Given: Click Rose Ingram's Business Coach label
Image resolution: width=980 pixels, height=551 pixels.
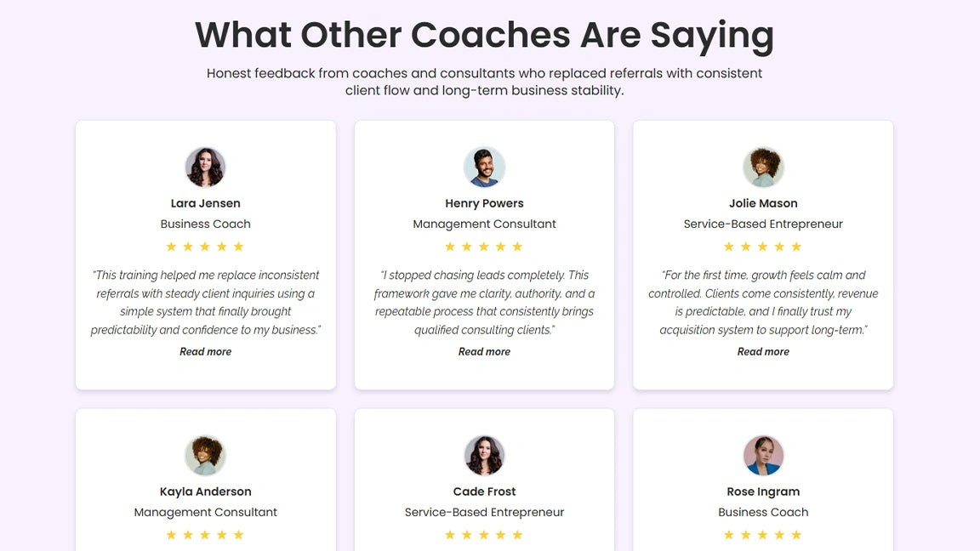Looking at the screenshot, I should coord(763,512).
